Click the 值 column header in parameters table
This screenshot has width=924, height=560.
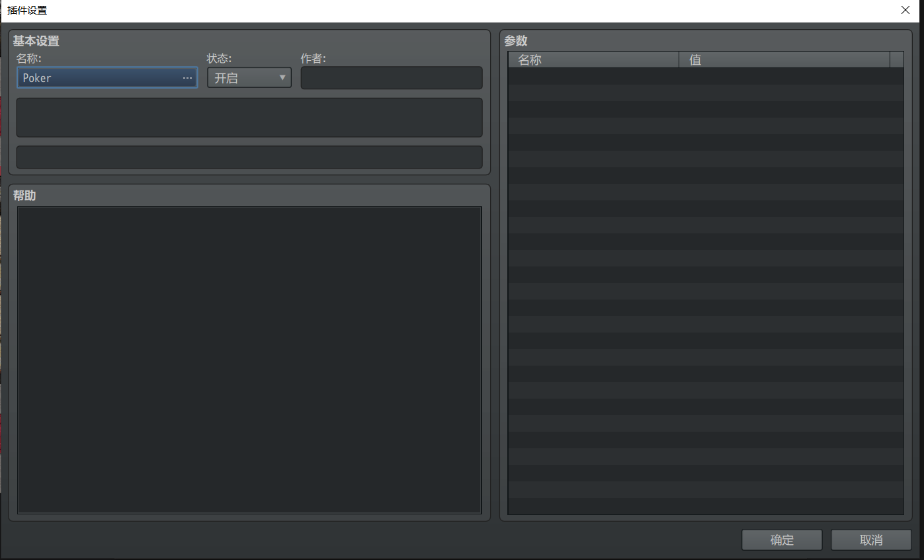784,60
